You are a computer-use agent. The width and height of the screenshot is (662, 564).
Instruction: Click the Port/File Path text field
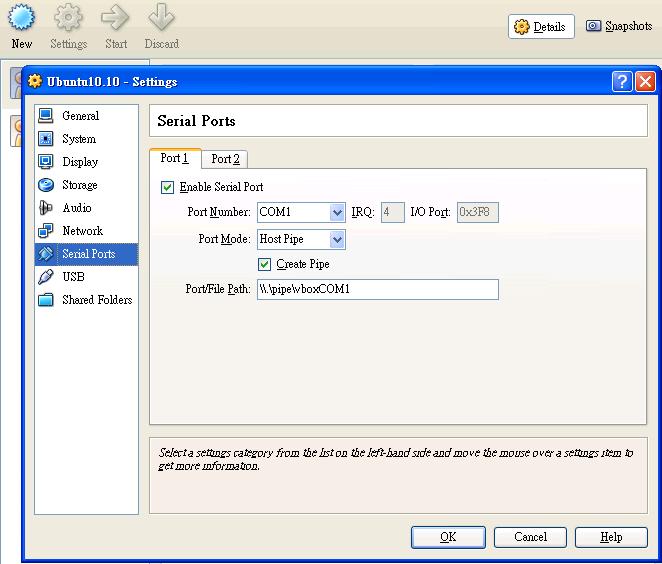pyautogui.click(x=378, y=289)
